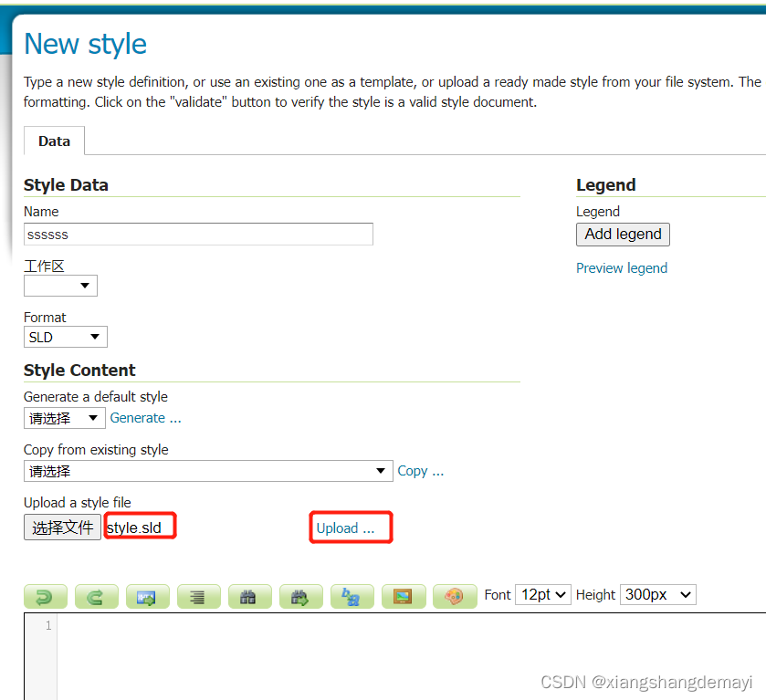Click the Copy ... link
The image size is (766, 700).
click(421, 471)
